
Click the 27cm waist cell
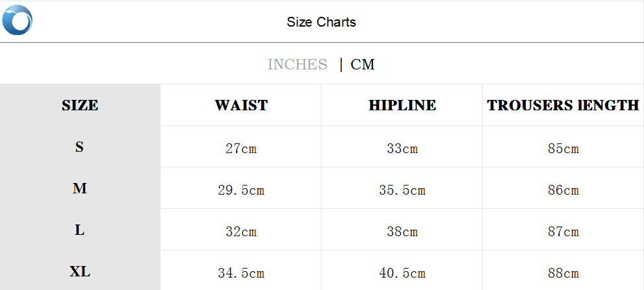241,149
